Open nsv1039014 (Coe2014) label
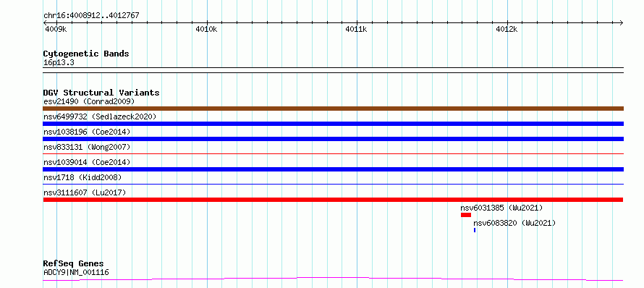 87,162
